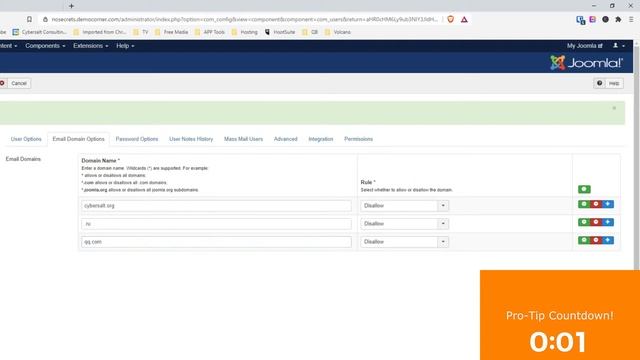This screenshot has height=360, width=640.
Task: Open the browser hamburger menu
Action: point(631,19)
